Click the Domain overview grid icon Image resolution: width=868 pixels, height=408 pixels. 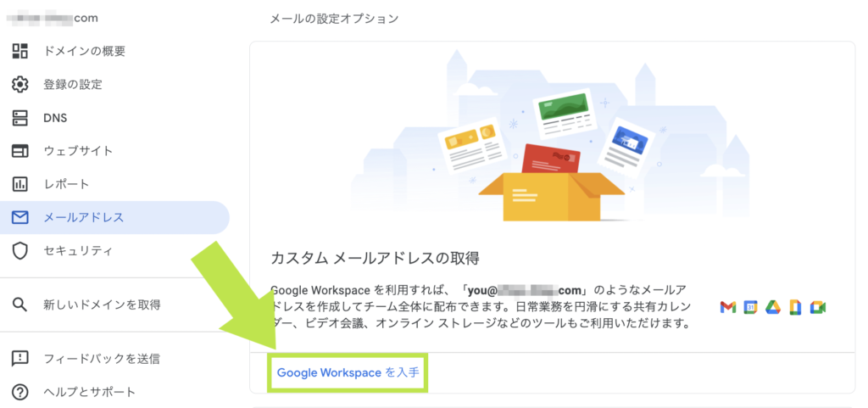point(20,51)
